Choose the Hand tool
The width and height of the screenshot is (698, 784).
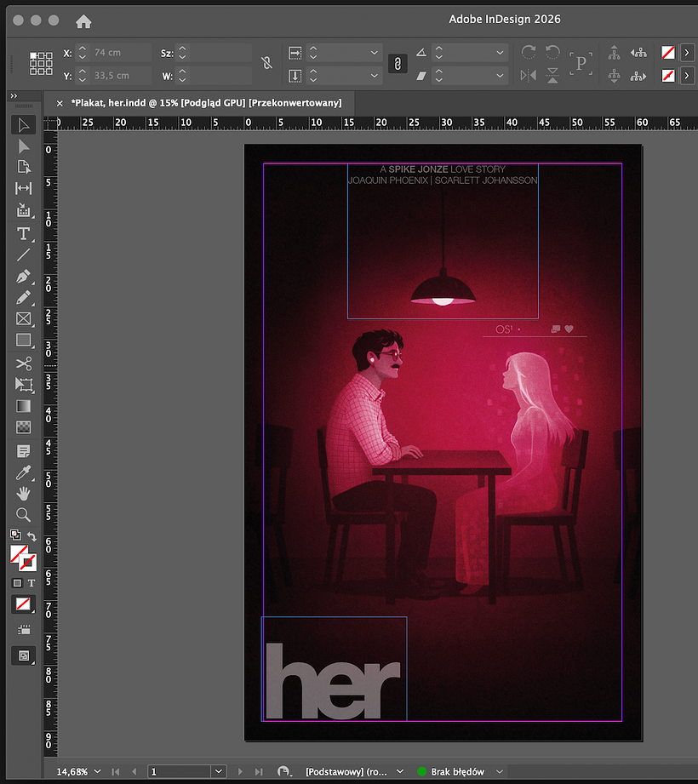click(23, 494)
